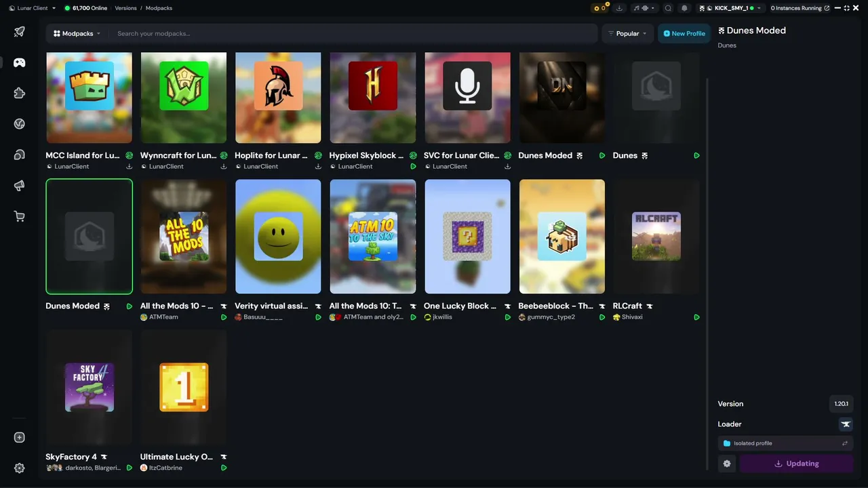Play the One Lucky Block modpack
The image size is (868, 488).
tap(508, 317)
